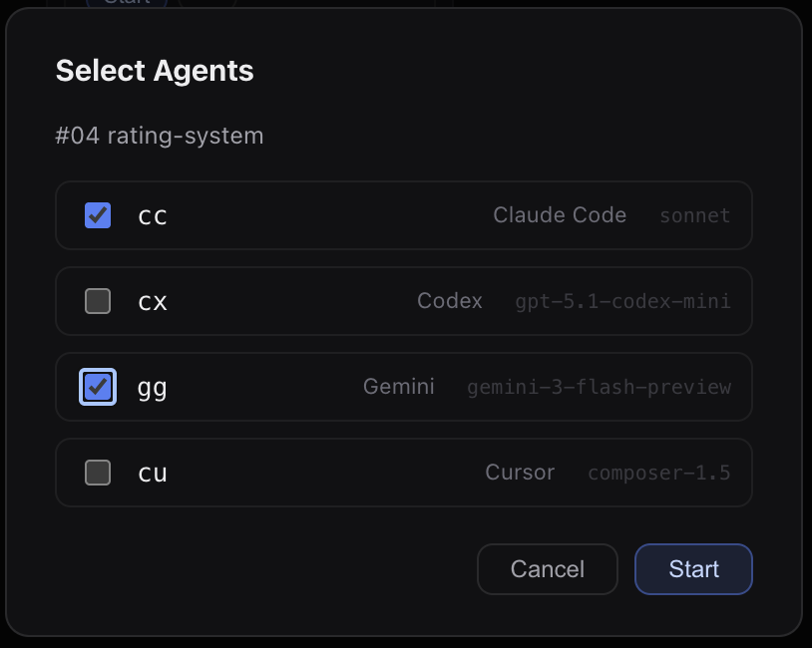812x648 pixels.
Task: Click the 'Select Agents' dialog title
Action: pos(155,71)
